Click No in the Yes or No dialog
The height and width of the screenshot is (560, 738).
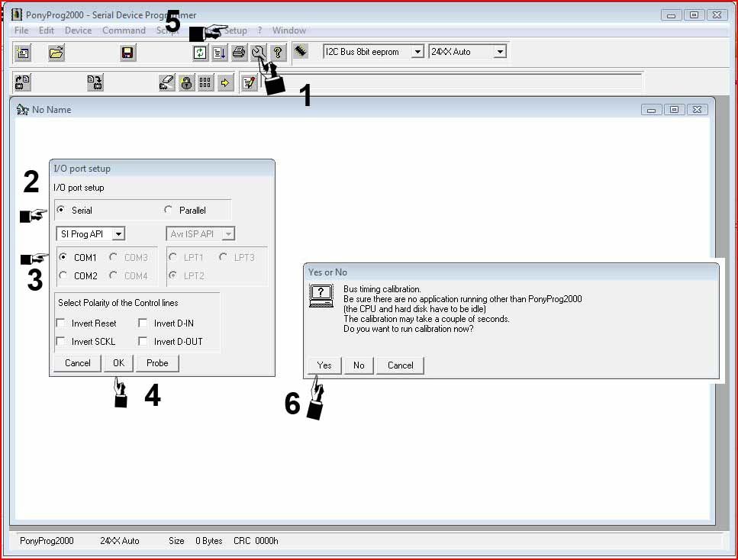[359, 365]
